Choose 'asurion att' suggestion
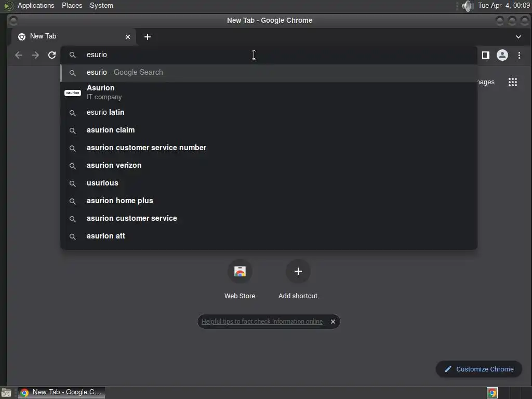This screenshot has height=399, width=532. [269, 236]
